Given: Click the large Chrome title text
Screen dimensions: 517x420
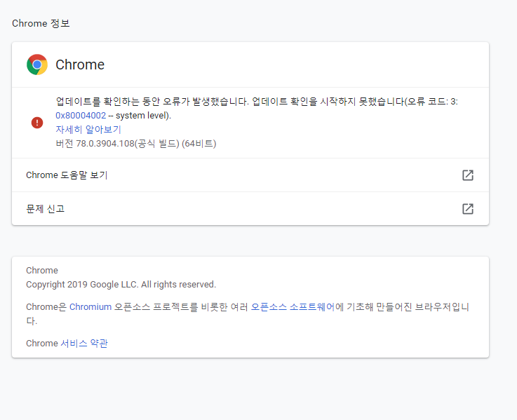Looking at the screenshot, I should coord(80,65).
